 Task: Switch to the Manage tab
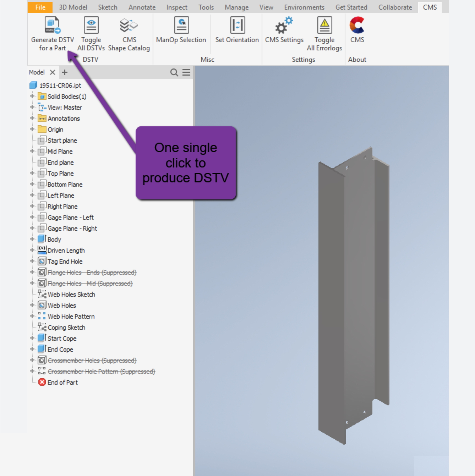237,7
